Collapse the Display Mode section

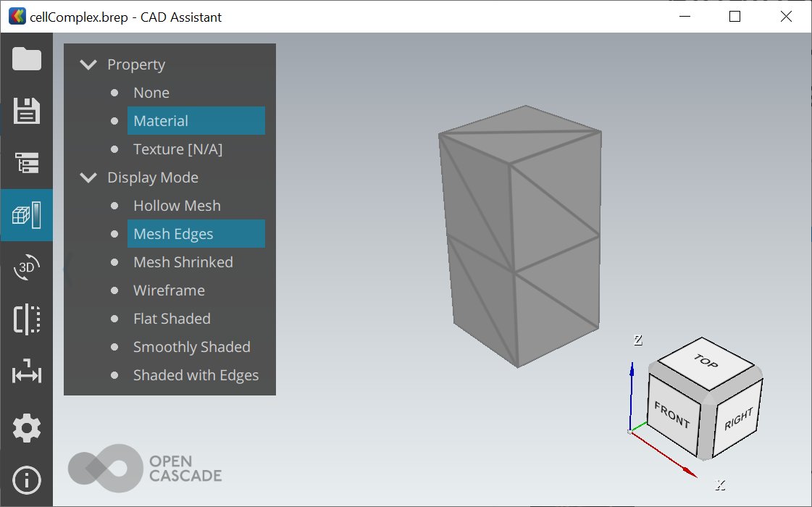(88, 177)
